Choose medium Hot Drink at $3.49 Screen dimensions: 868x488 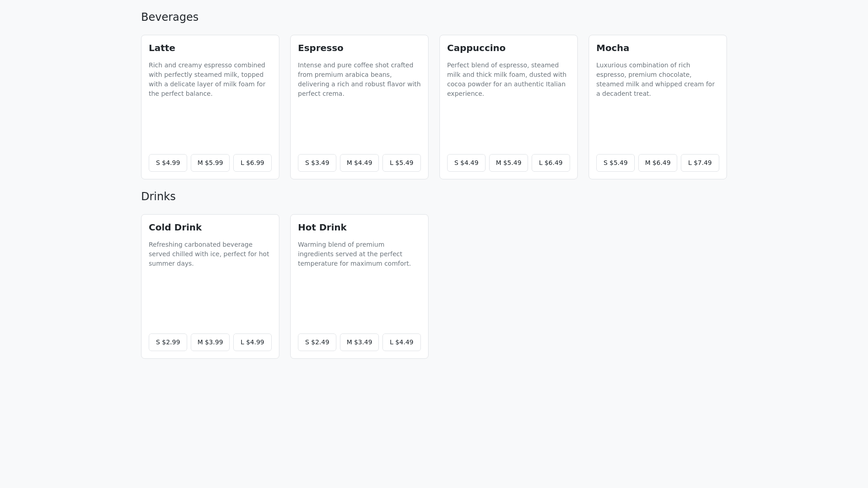tap(359, 342)
